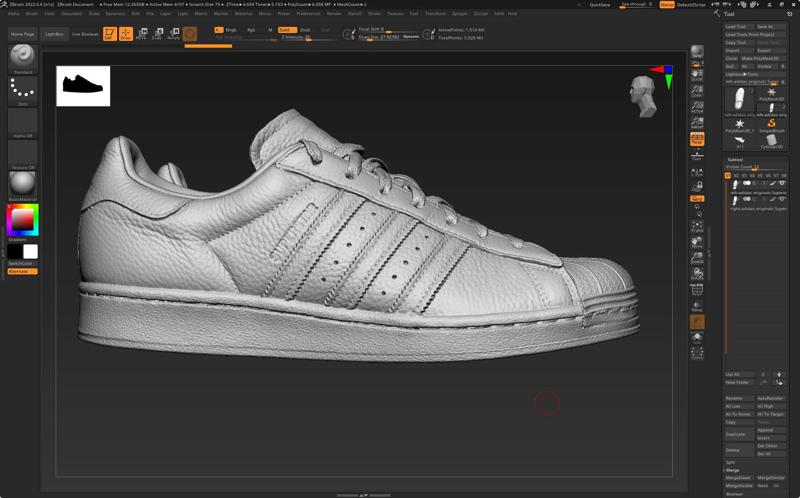This screenshot has height=498, width=800.
Task: Adjust the Visible Count slider
Action: pos(755,167)
